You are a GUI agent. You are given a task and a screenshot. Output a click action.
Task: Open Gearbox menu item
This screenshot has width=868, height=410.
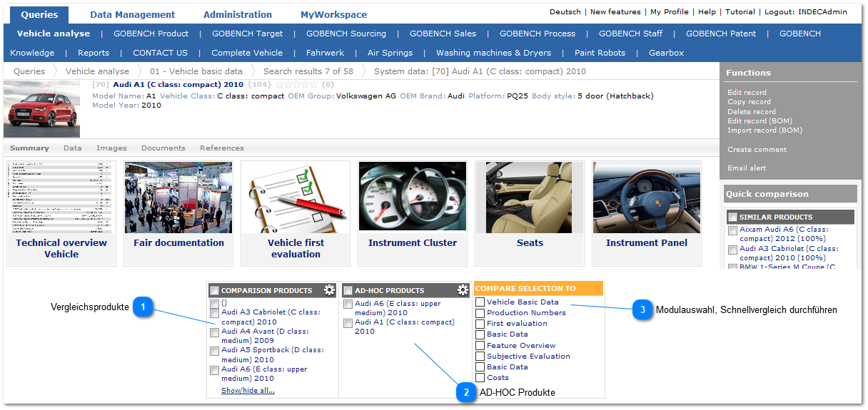tap(666, 53)
